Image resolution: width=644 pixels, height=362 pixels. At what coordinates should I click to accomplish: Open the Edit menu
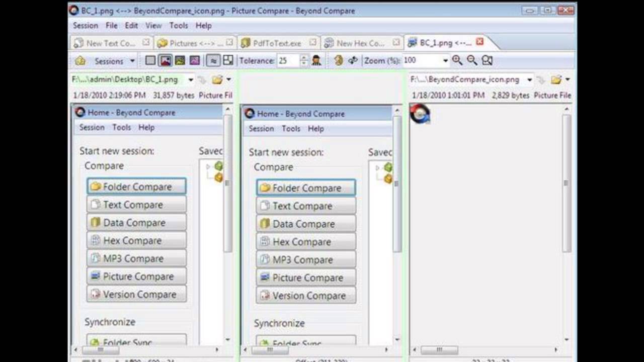coord(131,26)
